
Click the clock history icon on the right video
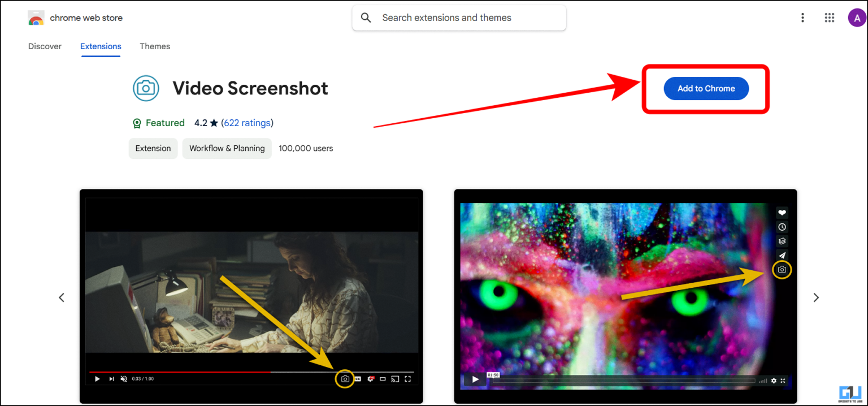(x=782, y=227)
